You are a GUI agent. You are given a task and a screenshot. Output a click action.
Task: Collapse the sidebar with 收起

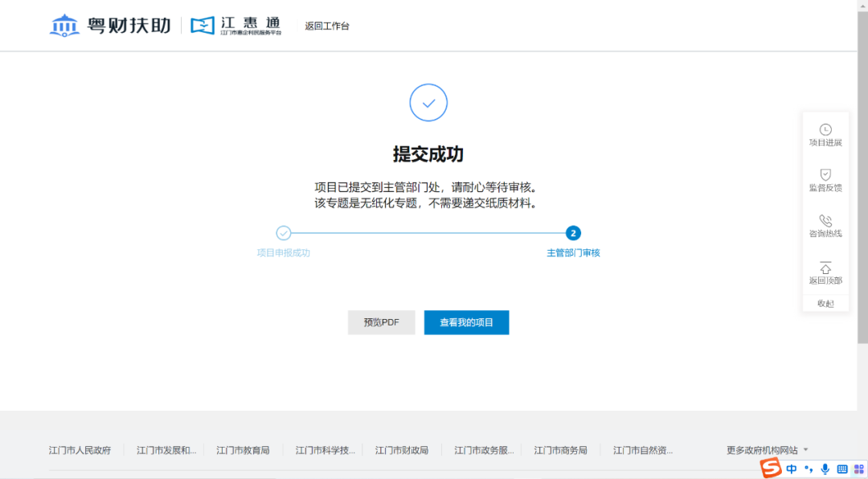click(825, 304)
